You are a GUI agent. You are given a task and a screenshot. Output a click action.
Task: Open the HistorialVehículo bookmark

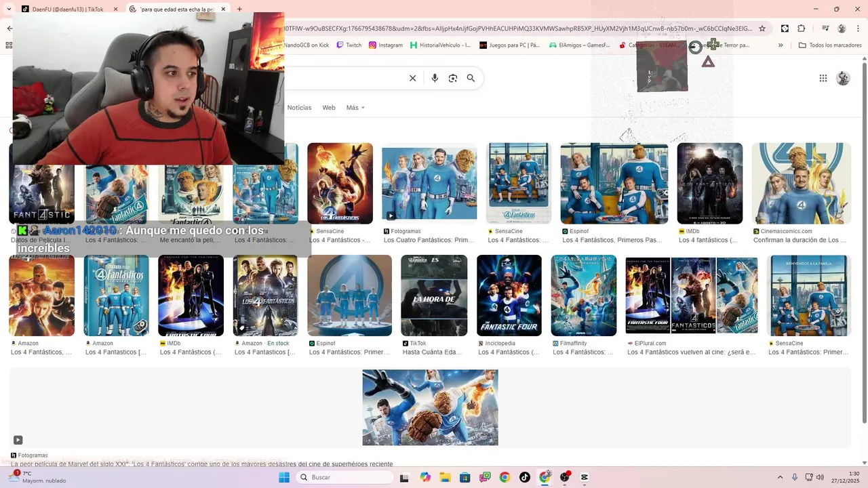tap(440, 45)
